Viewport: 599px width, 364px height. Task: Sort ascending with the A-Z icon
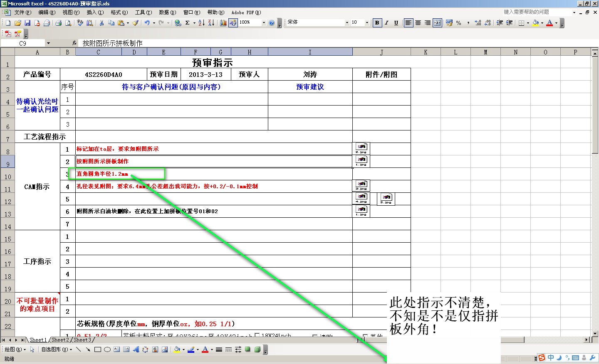201,23
